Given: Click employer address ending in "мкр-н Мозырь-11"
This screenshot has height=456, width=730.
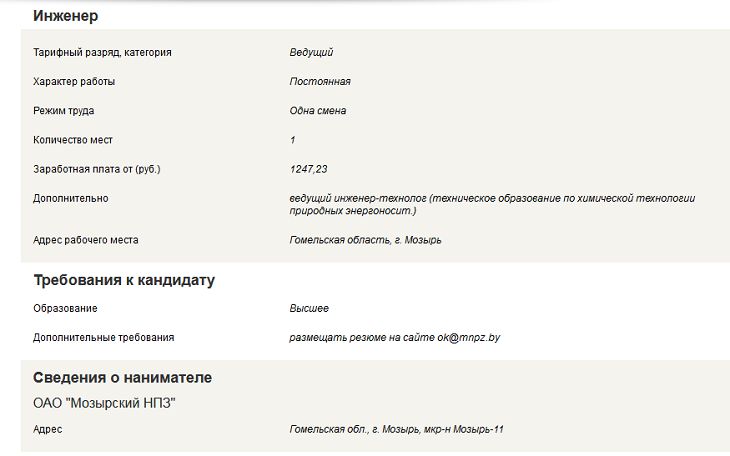Looking at the screenshot, I should pyautogui.click(x=396, y=429).
